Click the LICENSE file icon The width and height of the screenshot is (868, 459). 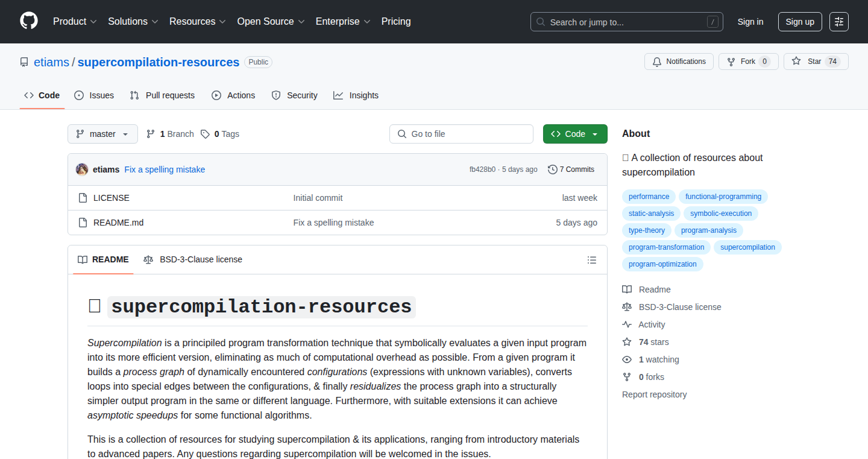pos(83,198)
